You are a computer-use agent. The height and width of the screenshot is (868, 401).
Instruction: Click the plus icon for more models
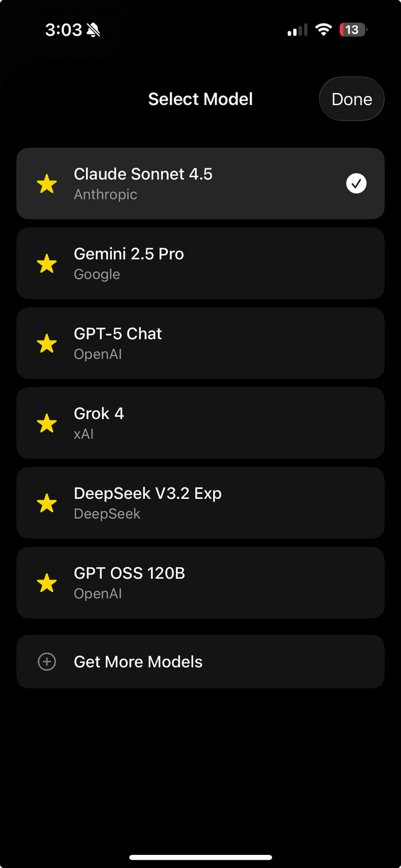47,661
